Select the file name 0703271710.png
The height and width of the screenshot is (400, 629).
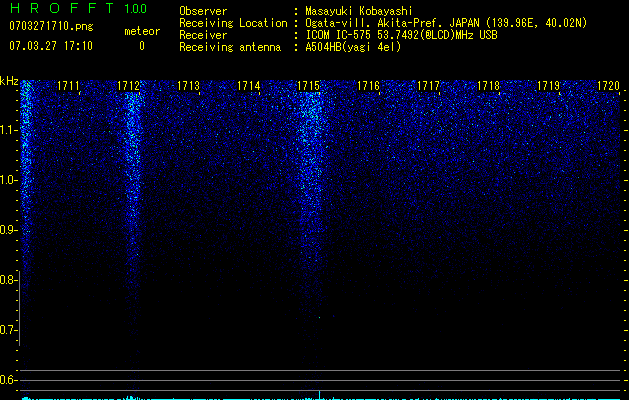[51, 27]
